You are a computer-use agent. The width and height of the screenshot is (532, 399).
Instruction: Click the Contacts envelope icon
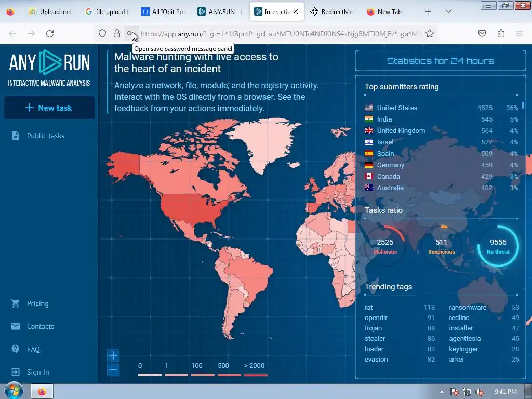pos(15,326)
